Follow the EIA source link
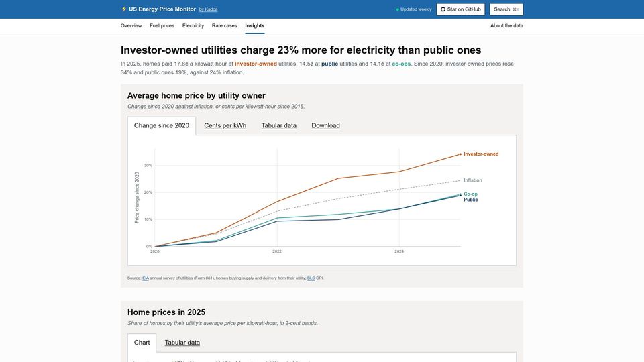 (x=146, y=278)
